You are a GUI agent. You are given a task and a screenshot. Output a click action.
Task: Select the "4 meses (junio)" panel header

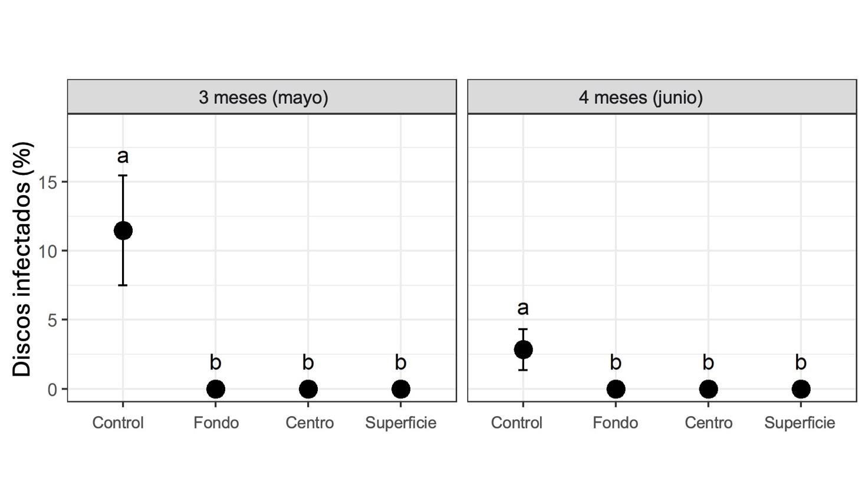(640, 97)
